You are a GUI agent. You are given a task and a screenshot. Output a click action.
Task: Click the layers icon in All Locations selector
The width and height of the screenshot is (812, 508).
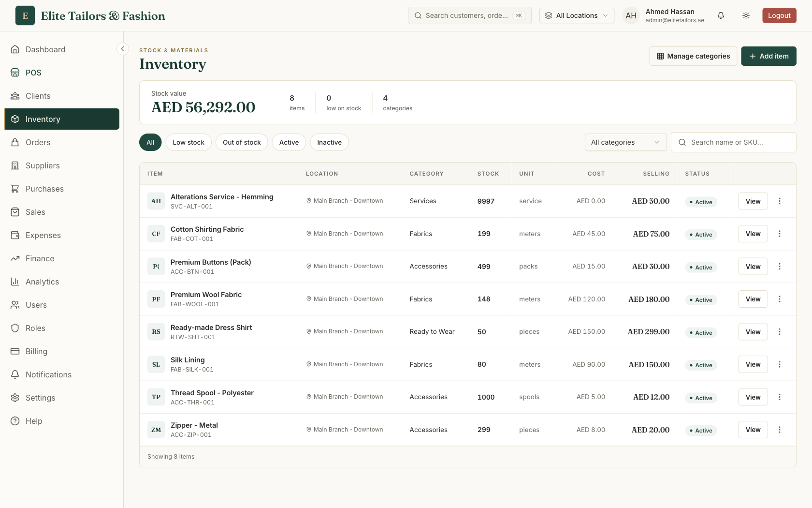549,15
